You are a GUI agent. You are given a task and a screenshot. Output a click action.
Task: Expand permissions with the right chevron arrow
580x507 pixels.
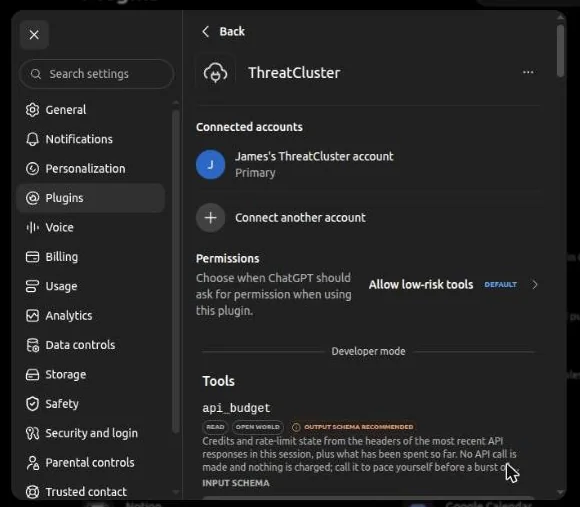point(535,285)
